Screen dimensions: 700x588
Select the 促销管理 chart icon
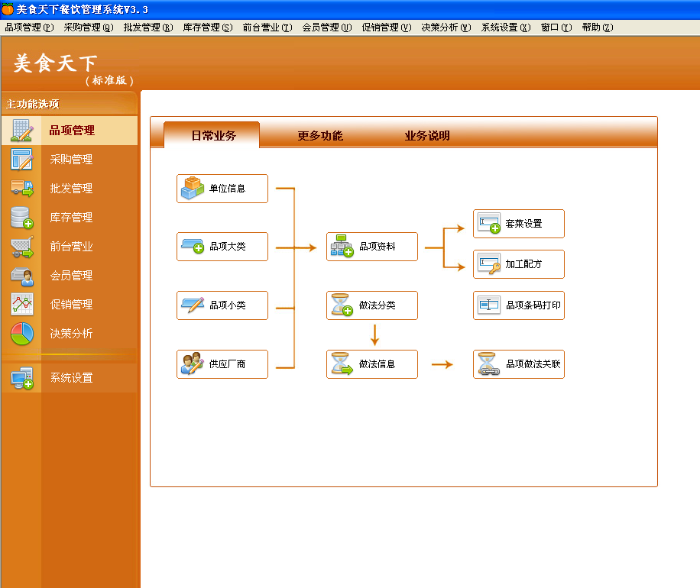click(x=21, y=305)
